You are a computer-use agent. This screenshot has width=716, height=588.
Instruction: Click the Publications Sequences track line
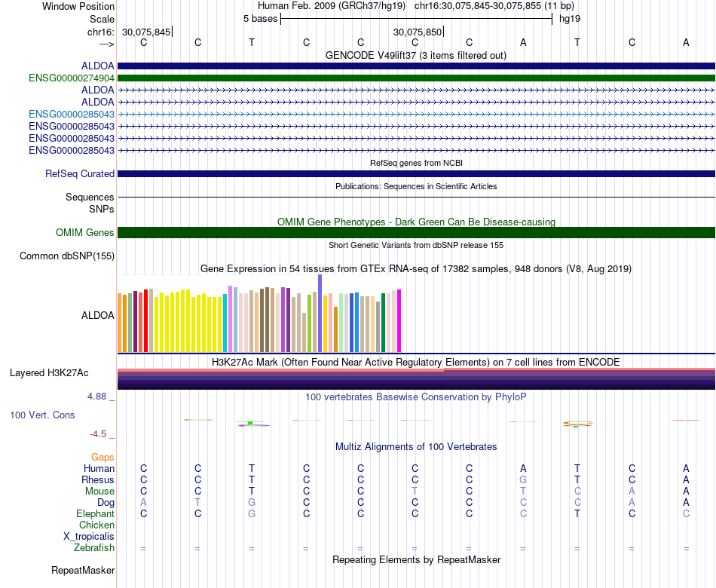tap(417, 197)
